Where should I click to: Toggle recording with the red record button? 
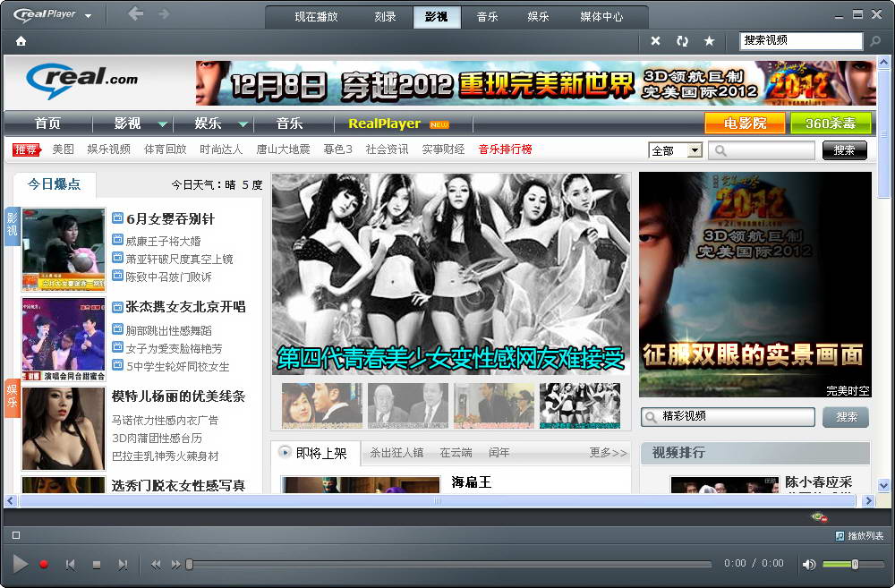pyautogui.click(x=44, y=564)
